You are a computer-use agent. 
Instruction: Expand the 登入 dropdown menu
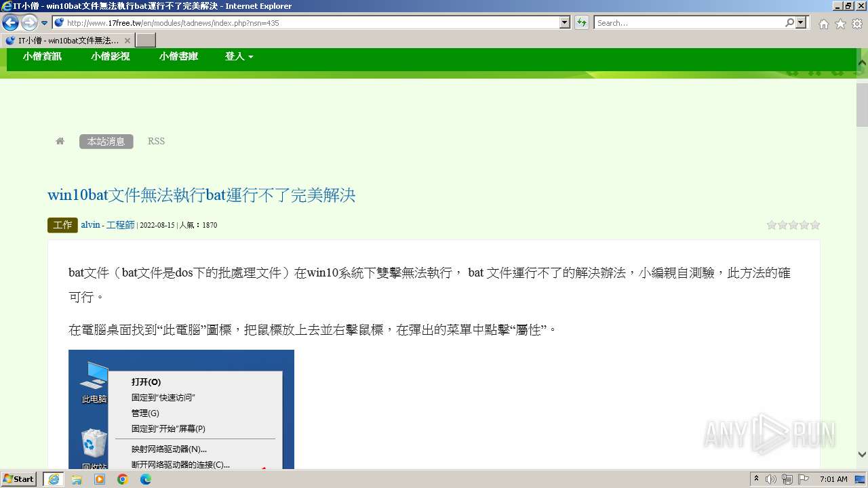[239, 56]
